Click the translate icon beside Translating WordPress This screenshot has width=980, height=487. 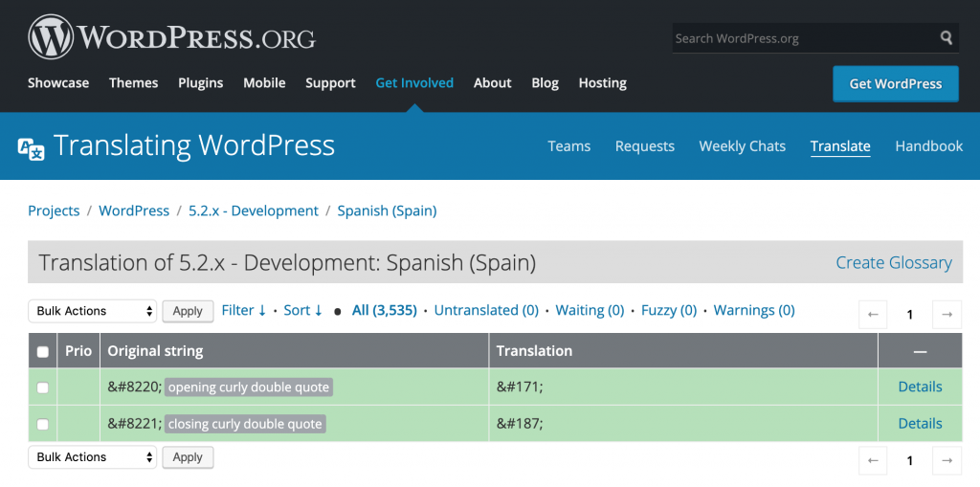[32, 149]
